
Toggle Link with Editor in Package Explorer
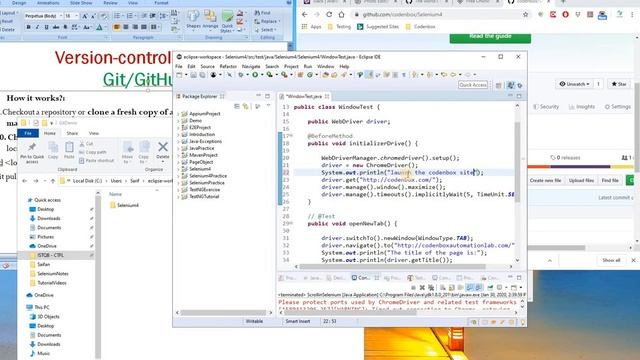click(245, 106)
